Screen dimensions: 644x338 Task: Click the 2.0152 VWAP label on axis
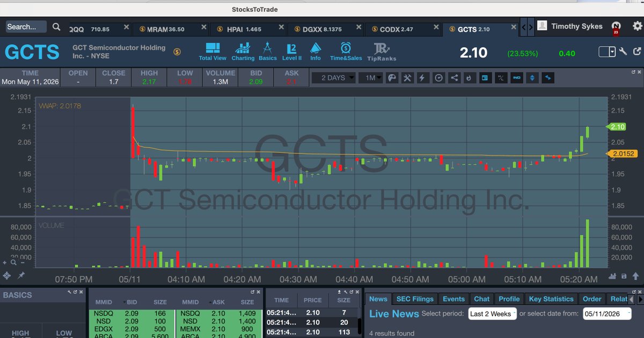click(x=621, y=154)
